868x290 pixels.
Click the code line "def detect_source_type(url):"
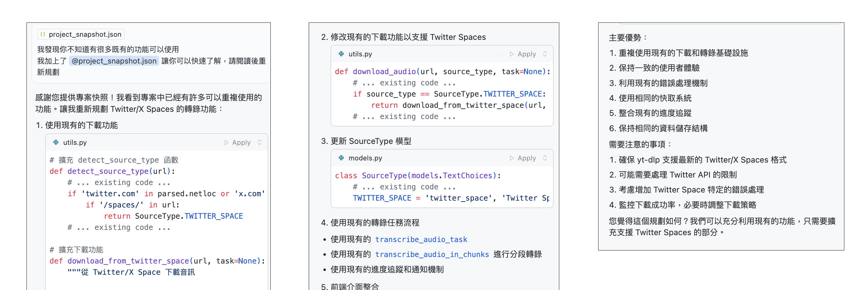point(112,171)
